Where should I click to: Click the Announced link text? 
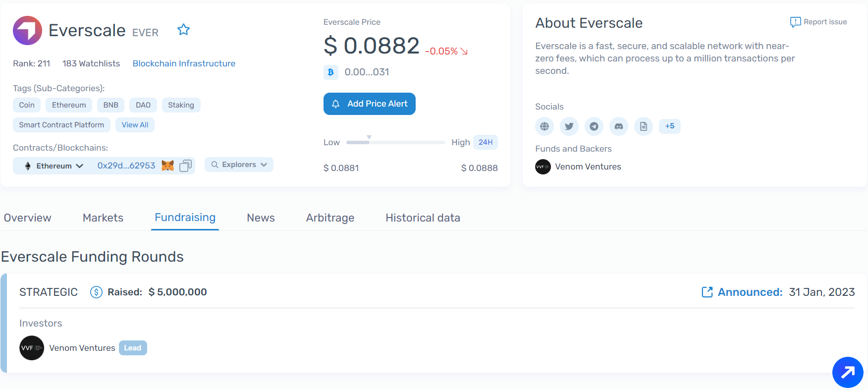[x=750, y=292]
